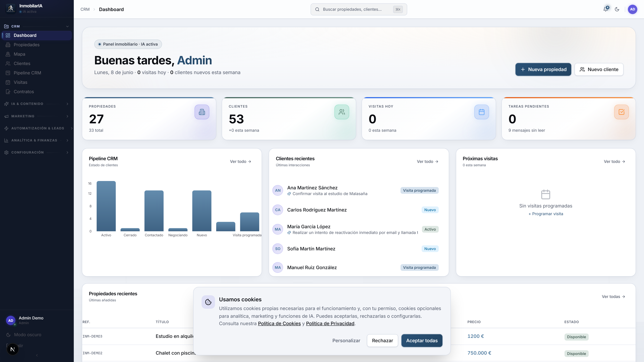This screenshot has height=362, width=644.
Task: Toggle dark mode with the moon icon in the header
Action: [x=617, y=9]
